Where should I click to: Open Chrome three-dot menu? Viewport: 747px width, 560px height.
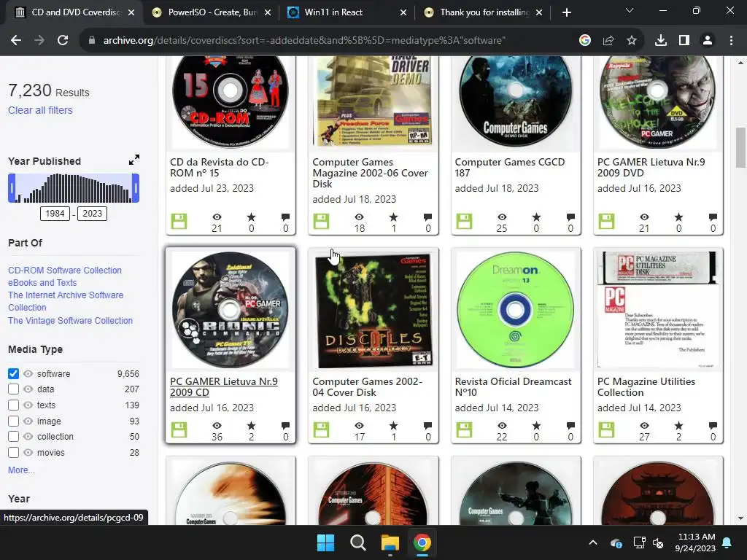tap(731, 41)
